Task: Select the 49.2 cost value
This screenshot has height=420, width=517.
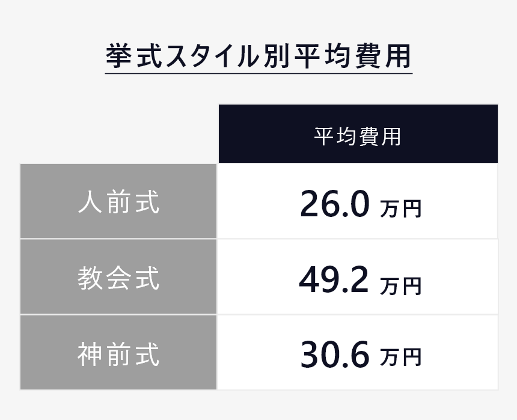Action: coord(334,279)
